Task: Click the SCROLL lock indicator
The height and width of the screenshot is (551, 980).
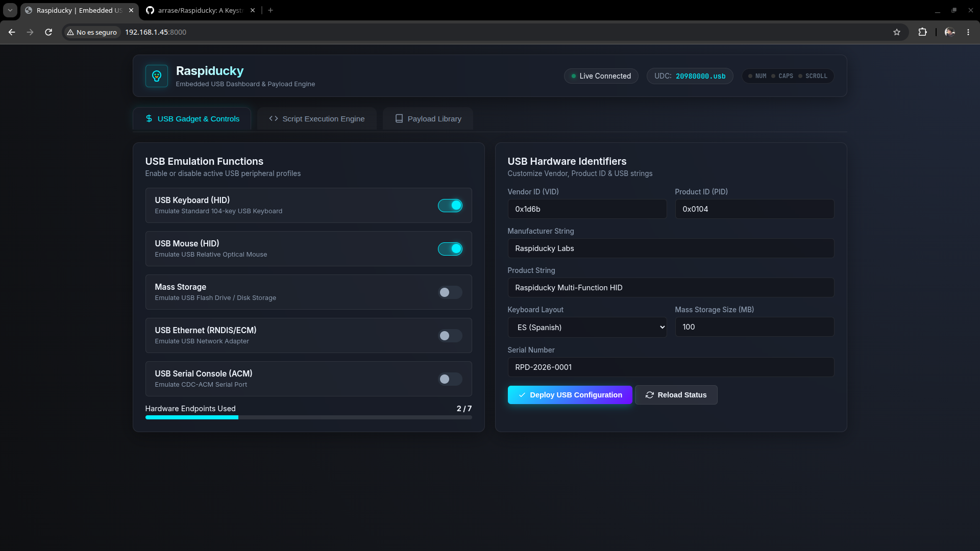Action: coord(813,76)
